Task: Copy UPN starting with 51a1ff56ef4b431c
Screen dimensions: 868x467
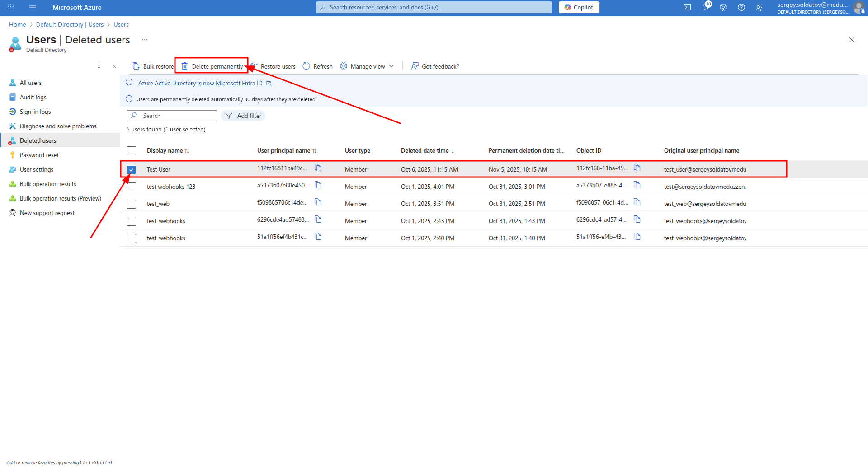Action: pyautogui.click(x=318, y=237)
